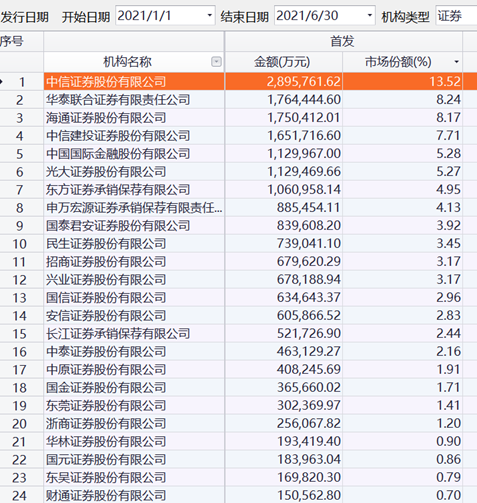Open the 机构名称 column filter dropdown
The image size is (477, 503).
click(216, 62)
